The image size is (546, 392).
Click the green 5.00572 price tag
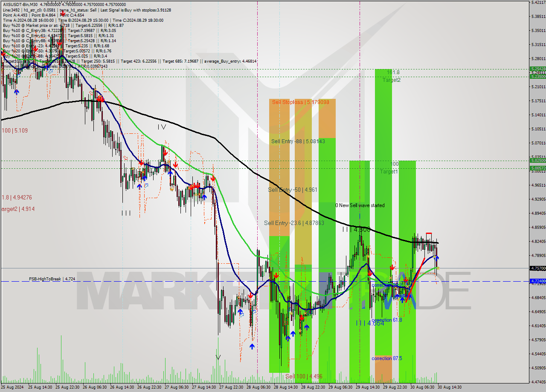click(537, 168)
